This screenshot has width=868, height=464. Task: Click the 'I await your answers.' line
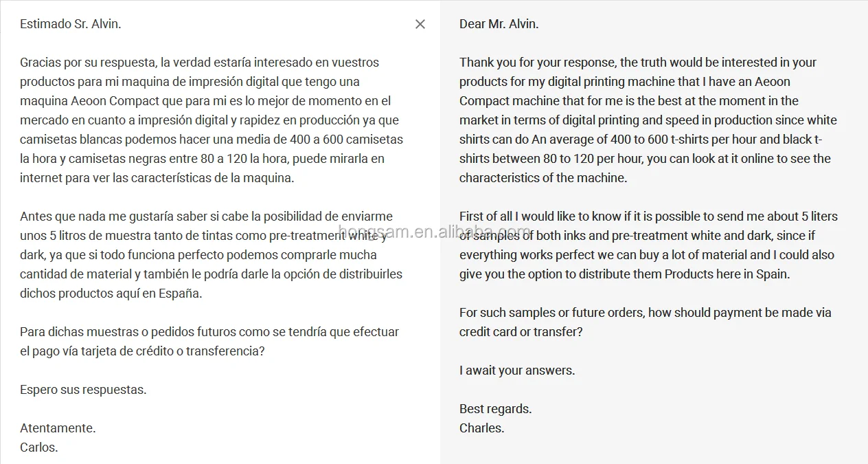pyautogui.click(x=516, y=371)
